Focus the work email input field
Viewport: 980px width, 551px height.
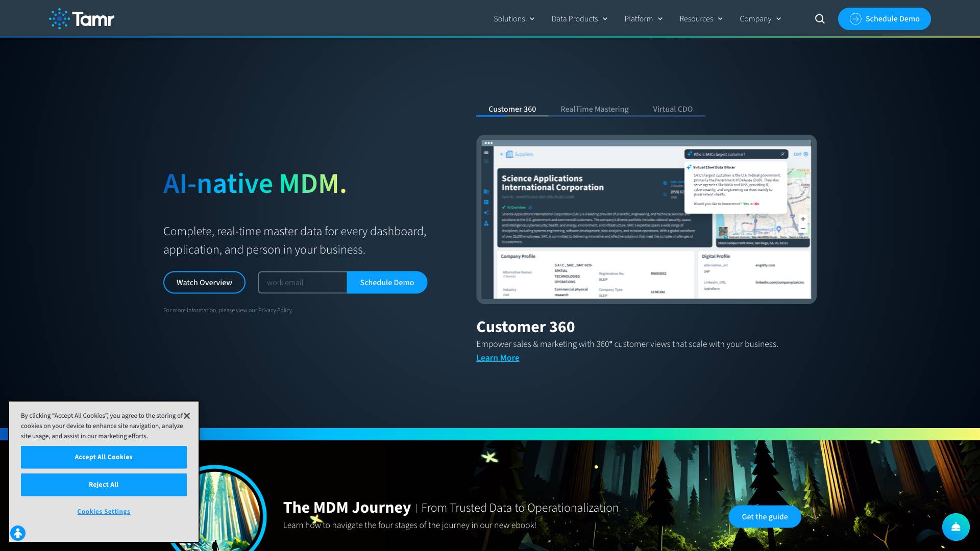coord(302,283)
